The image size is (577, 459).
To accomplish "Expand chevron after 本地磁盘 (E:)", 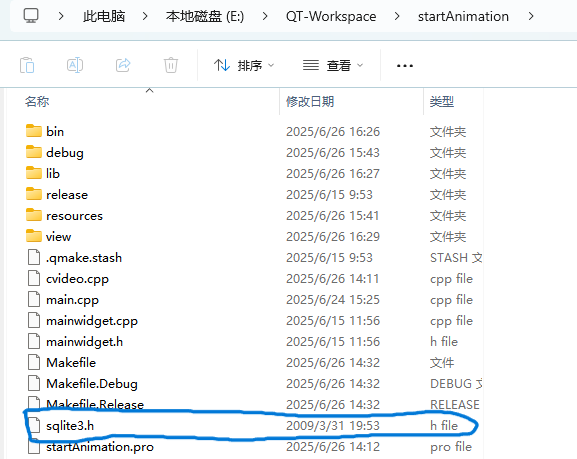I will tap(265, 16).
